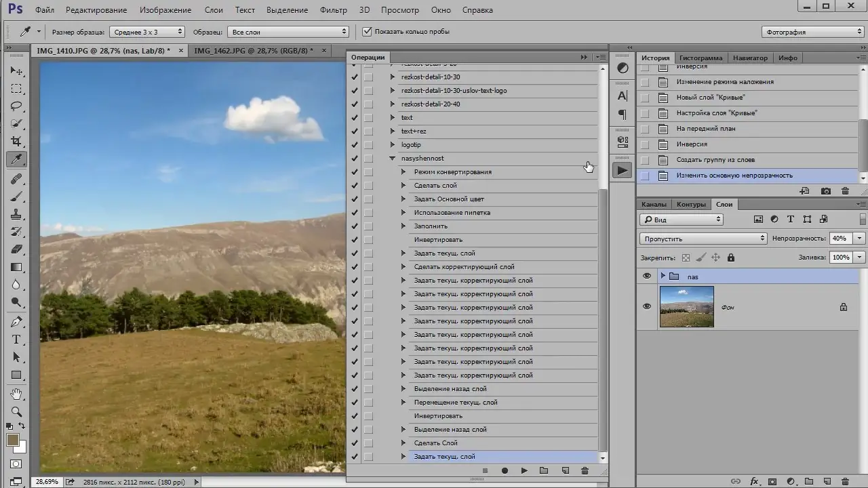Expand the 'nas' layer group

click(x=663, y=276)
